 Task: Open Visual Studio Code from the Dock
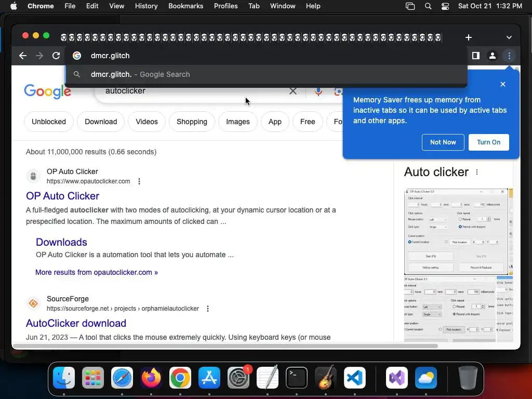click(x=355, y=378)
